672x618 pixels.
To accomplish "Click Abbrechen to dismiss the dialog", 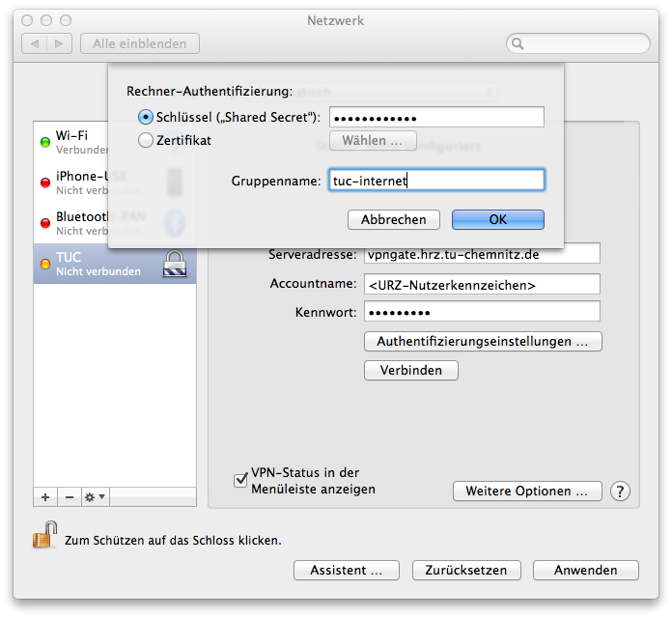I will (x=393, y=220).
